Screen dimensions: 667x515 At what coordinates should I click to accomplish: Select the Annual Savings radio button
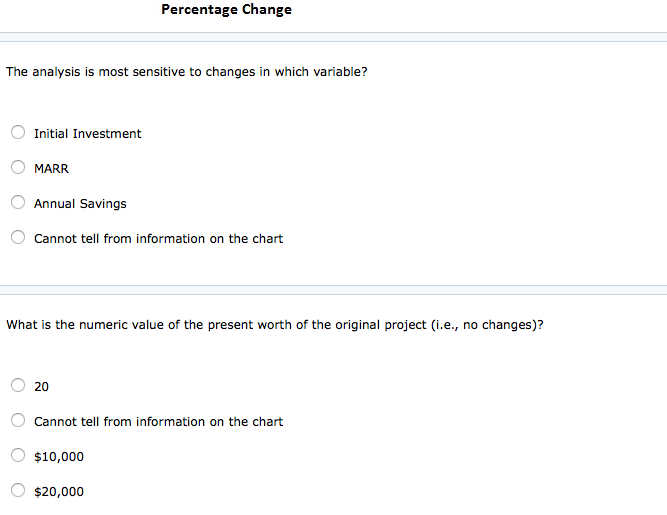(x=18, y=202)
